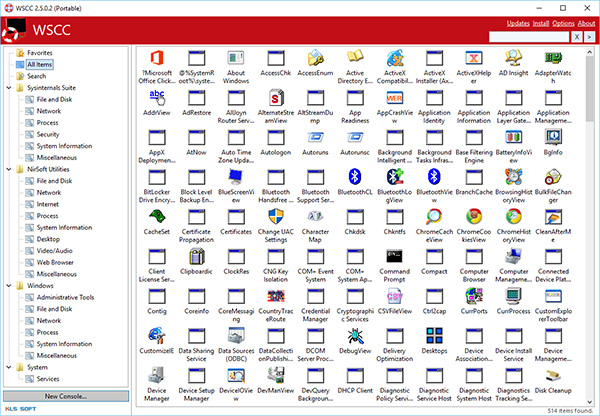Viewport: 600px width, 416px height.
Task: Open Device Manager icon
Action: tap(157, 375)
